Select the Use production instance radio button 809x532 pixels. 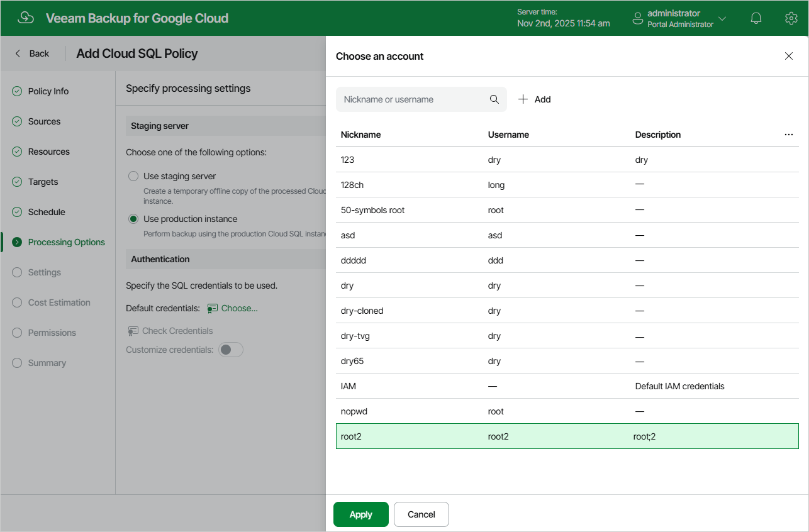133,219
